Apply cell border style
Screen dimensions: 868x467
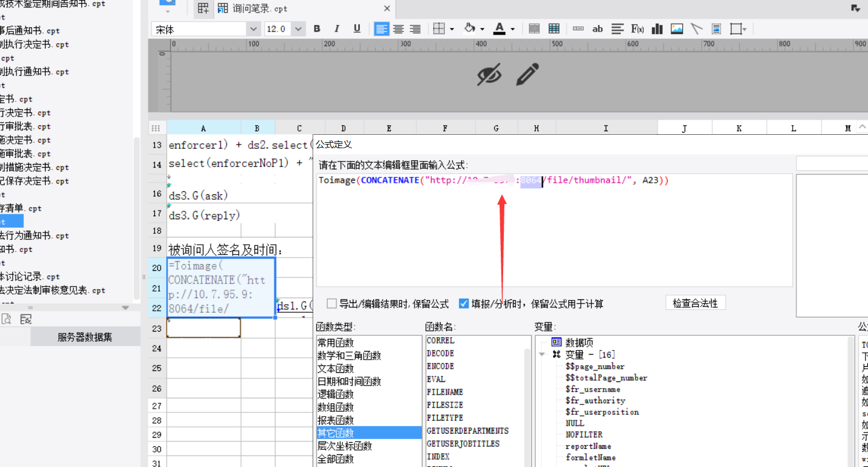[438, 29]
